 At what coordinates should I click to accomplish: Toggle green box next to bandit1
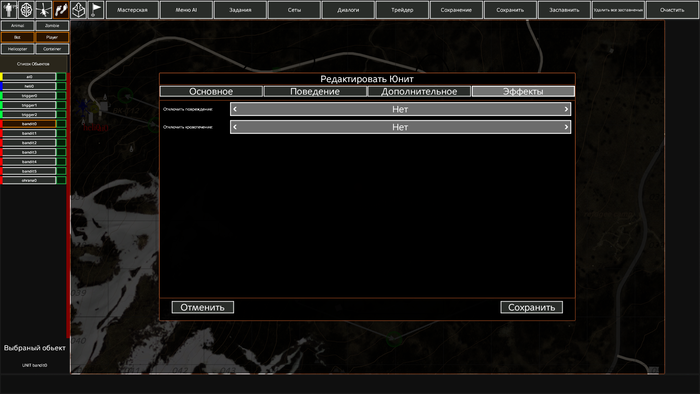[61, 133]
